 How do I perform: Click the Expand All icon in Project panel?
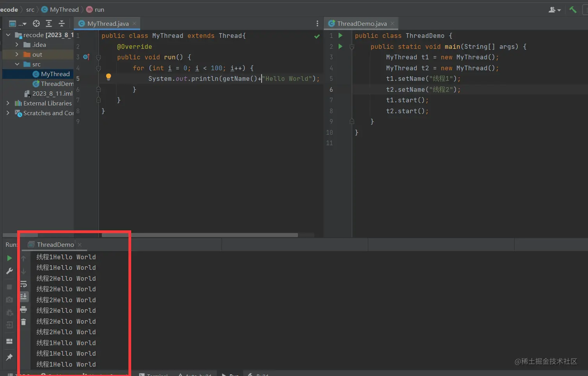[x=49, y=23]
